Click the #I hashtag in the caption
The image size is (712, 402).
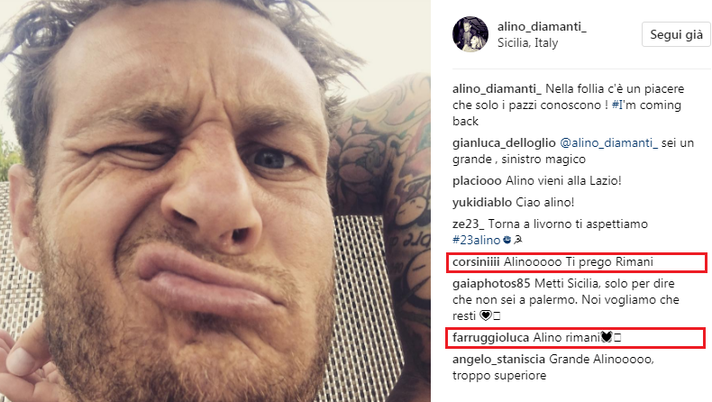[617, 105]
